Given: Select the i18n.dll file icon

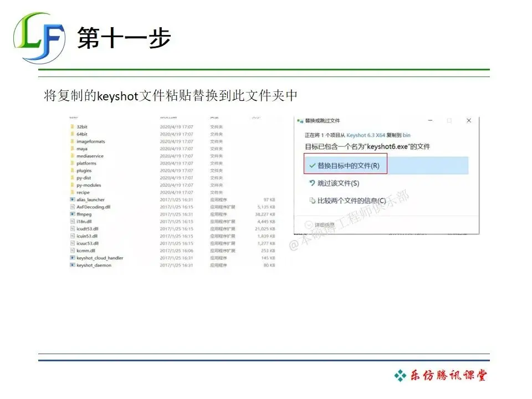Looking at the screenshot, I should coord(72,222).
